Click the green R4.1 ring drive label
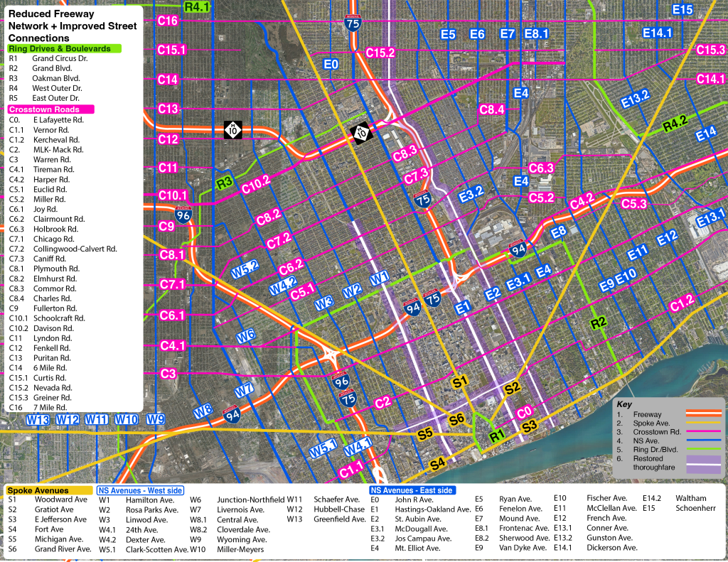Screen dimensions: 728x562 pos(196,7)
